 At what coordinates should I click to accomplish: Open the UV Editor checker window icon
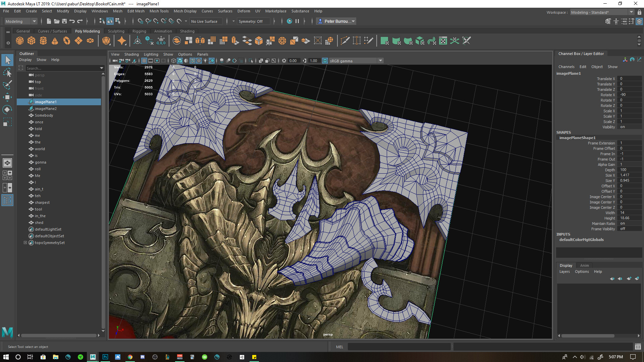[443, 41]
